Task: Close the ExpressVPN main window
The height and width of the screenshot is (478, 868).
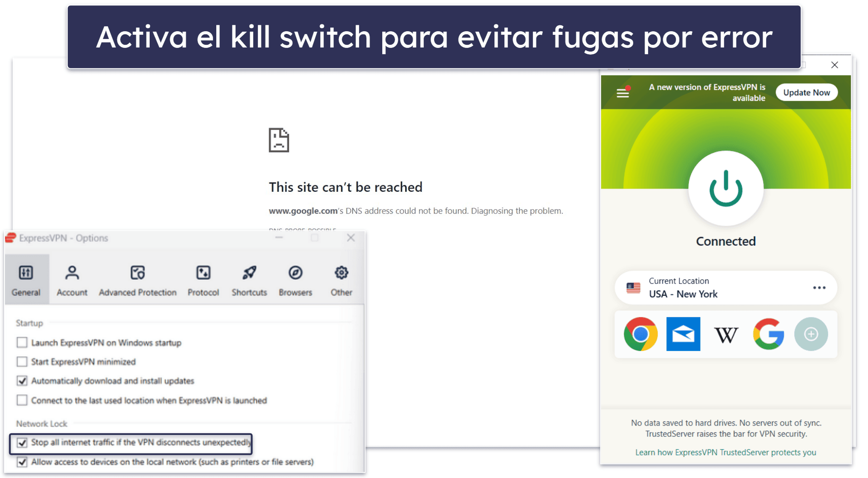Action: click(x=835, y=65)
